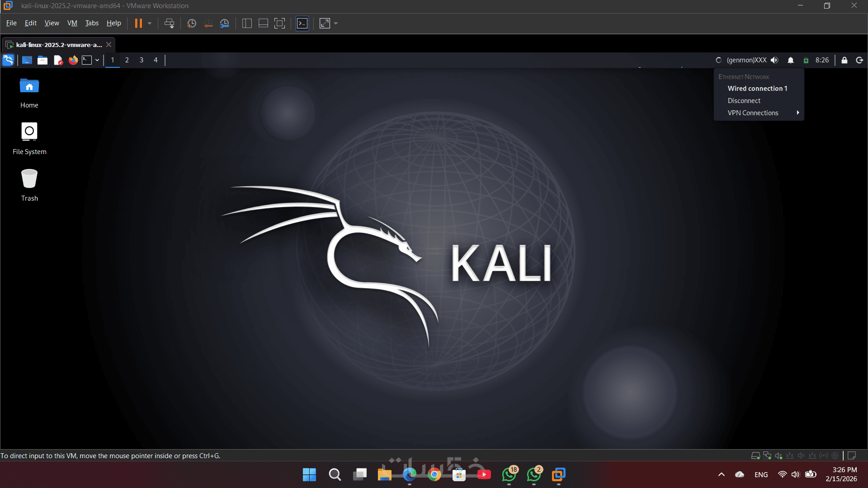Open power options dropdown beside pause
Image resolution: width=868 pixels, height=488 pixels.
click(x=150, y=23)
